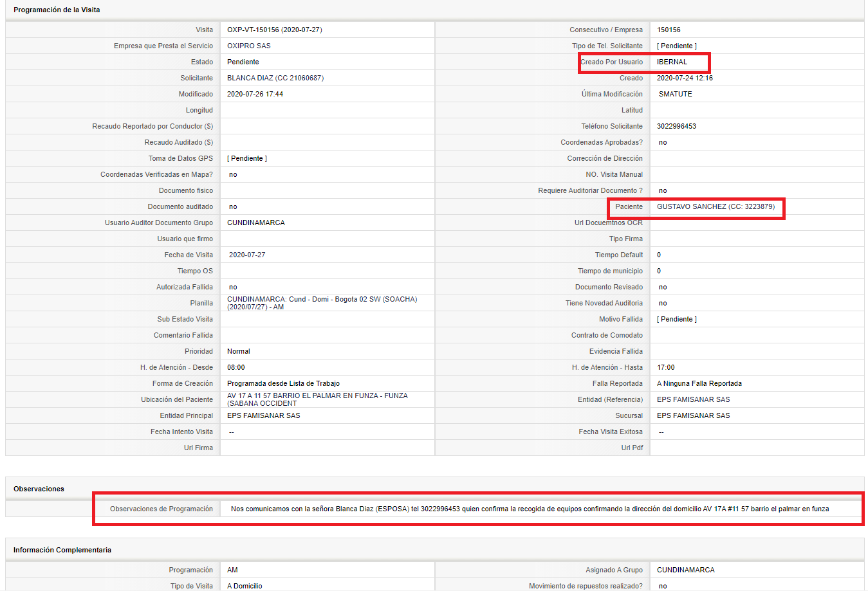Click the Programación de la Visita section header
This screenshot has width=868, height=591.
(x=57, y=10)
